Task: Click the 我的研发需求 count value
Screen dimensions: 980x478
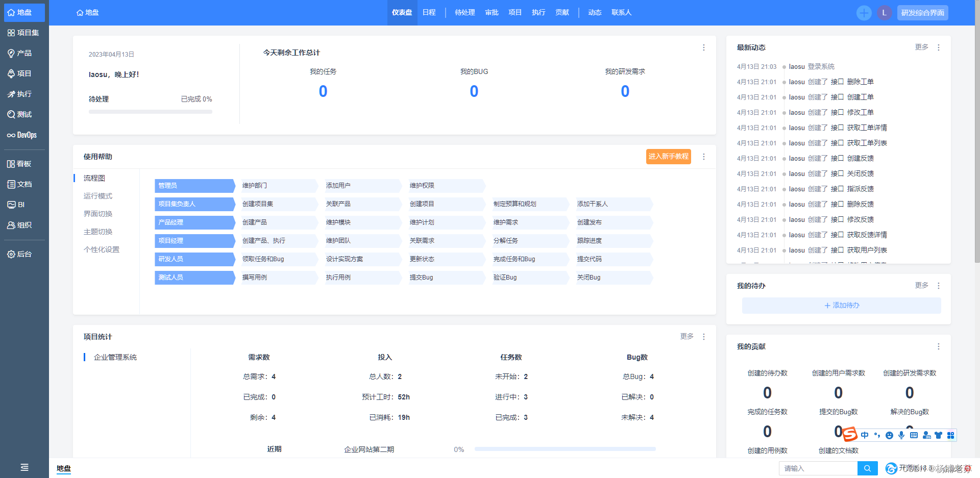Action: 625,91
